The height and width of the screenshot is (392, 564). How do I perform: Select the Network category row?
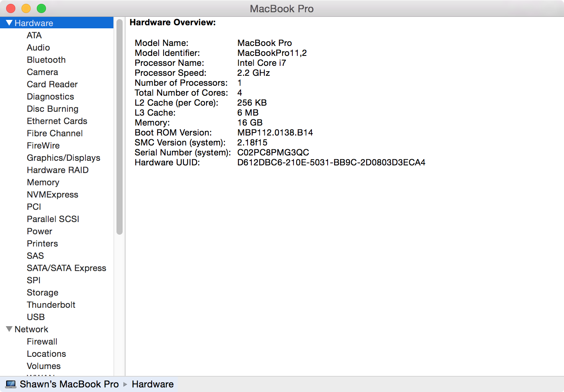pos(57,329)
